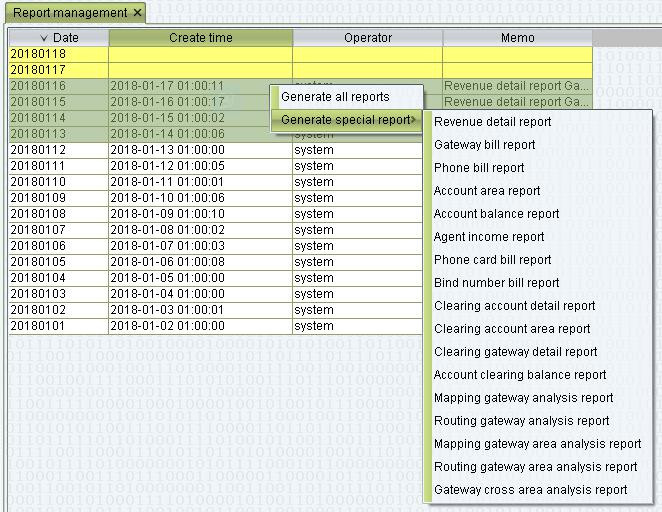Image resolution: width=662 pixels, height=512 pixels.
Task: Select Gateway cross area analysis report
Action: [531, 490]
